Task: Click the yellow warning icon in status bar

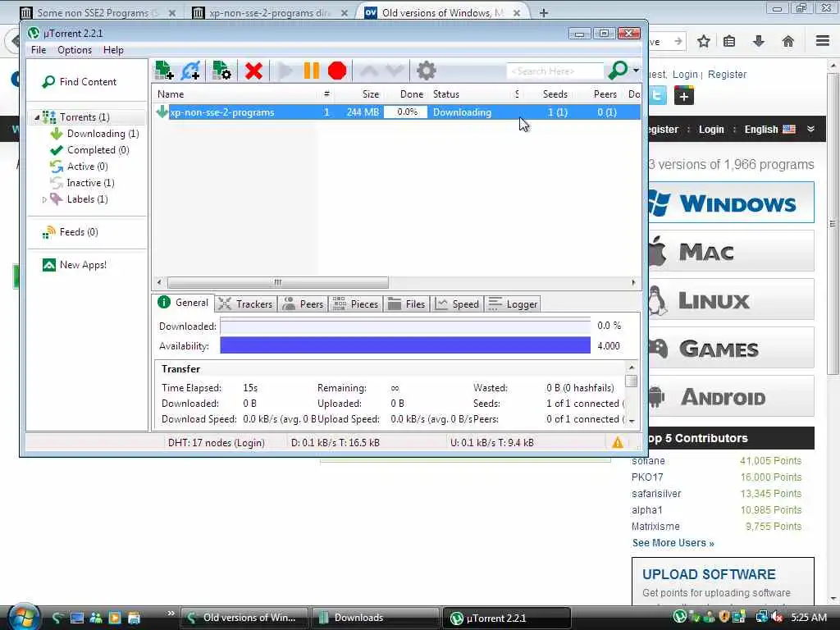Action: point(618,442)
